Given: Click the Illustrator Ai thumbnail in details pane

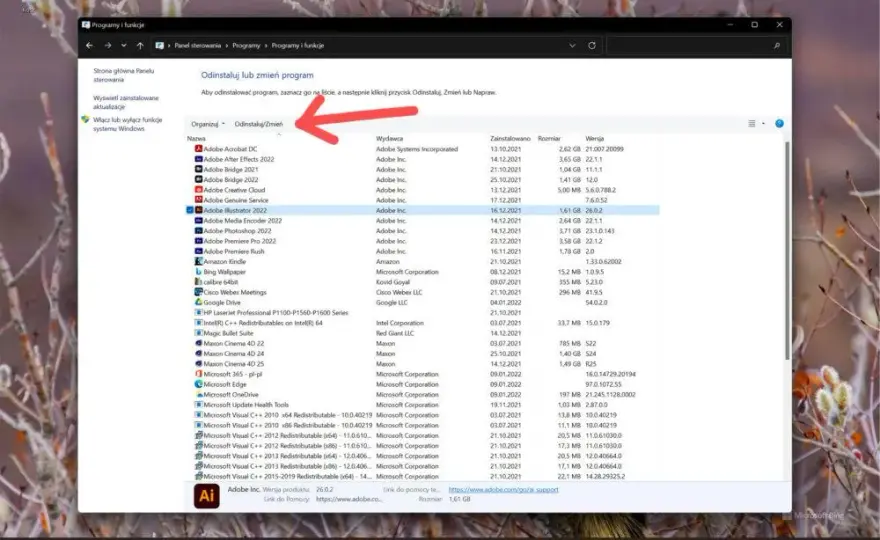Looking at the screenshot, I should coord(207,495).
